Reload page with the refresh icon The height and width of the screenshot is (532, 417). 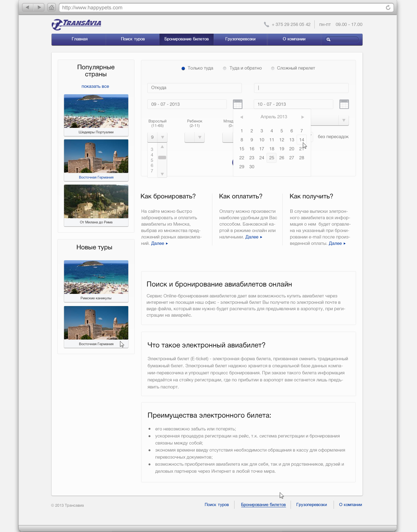[388, 7]
